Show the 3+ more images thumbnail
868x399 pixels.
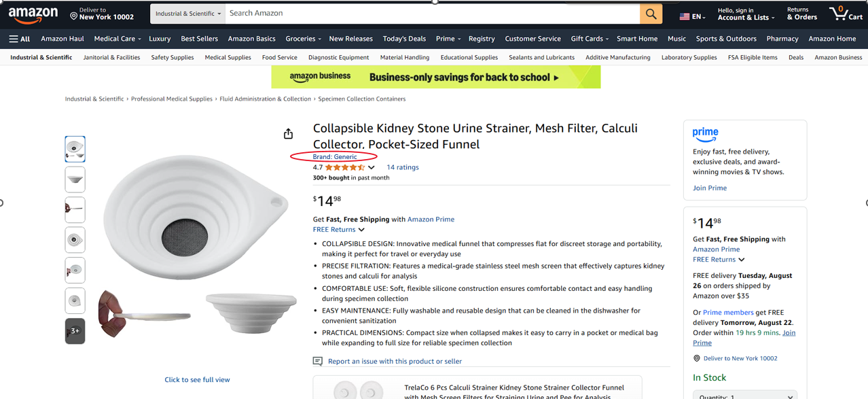75,331
